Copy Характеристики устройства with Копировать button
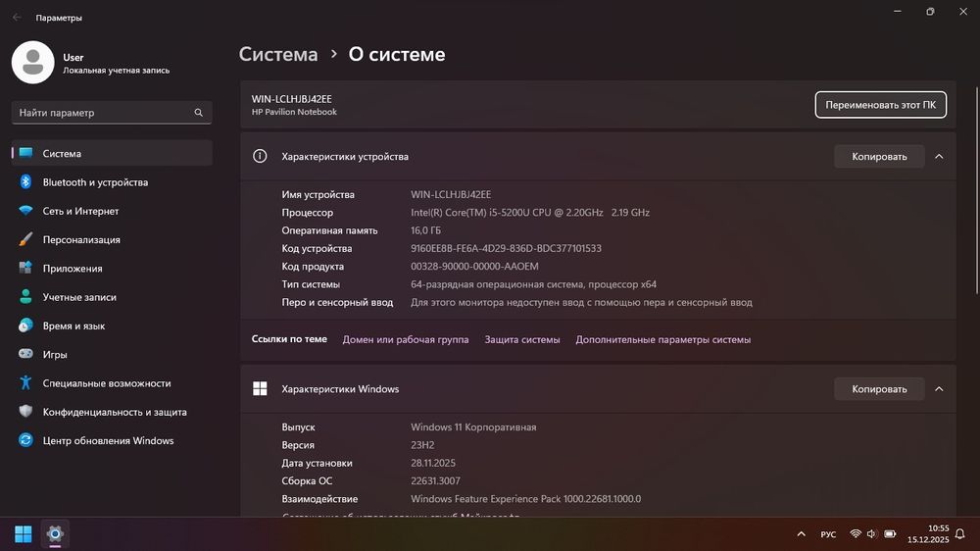The width and height of the screenshot is (980, 551). (x=879, y=156)
